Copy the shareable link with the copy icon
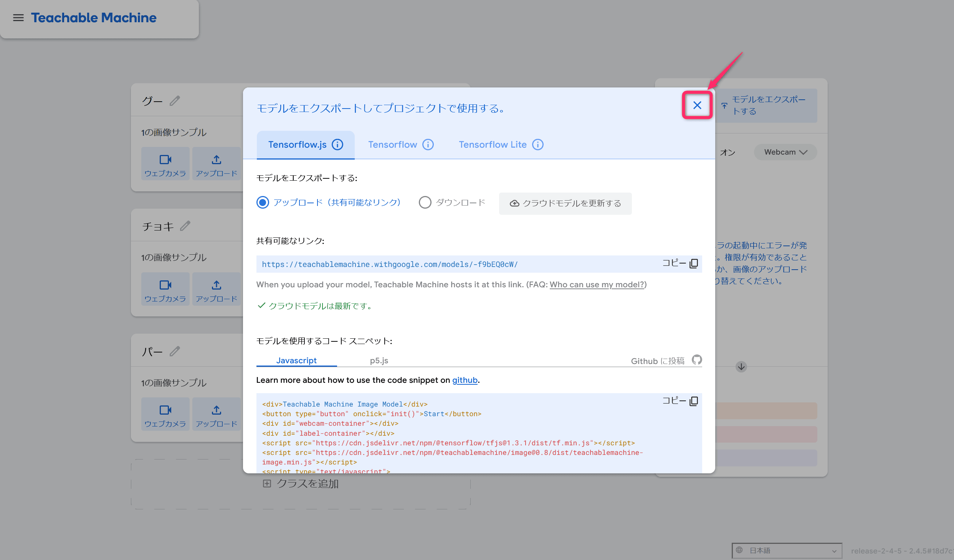Image resolution: width=954 pixels, height=560 pixels. point(694,264)
